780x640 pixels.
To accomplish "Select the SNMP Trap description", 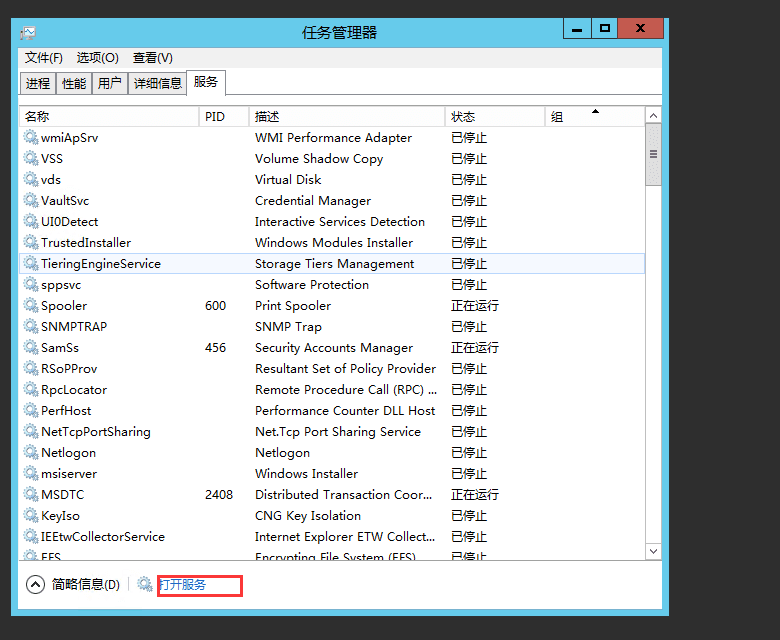I will coord(289,327).
